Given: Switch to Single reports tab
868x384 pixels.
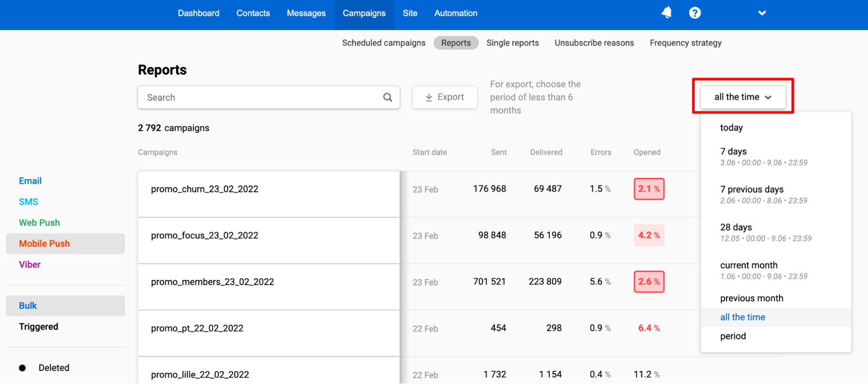Looking at the screenshot, I should (512, 43).
